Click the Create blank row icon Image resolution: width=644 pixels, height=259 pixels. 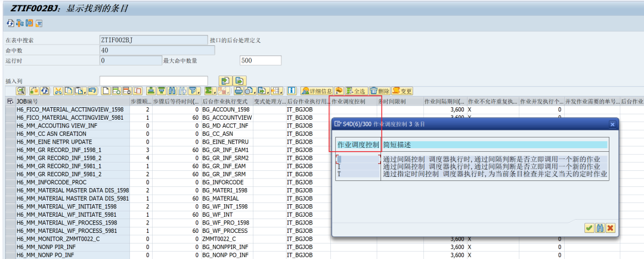click(106, 91)
